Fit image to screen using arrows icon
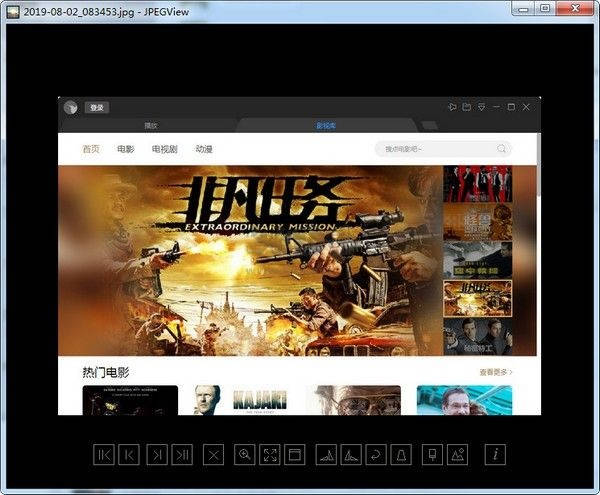The image size is (600, 495). point(270,454)
